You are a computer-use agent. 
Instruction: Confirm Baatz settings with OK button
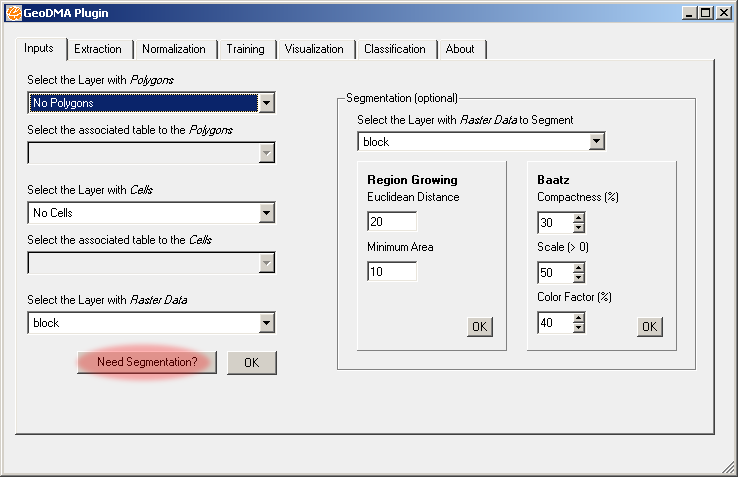coord(650,327)
